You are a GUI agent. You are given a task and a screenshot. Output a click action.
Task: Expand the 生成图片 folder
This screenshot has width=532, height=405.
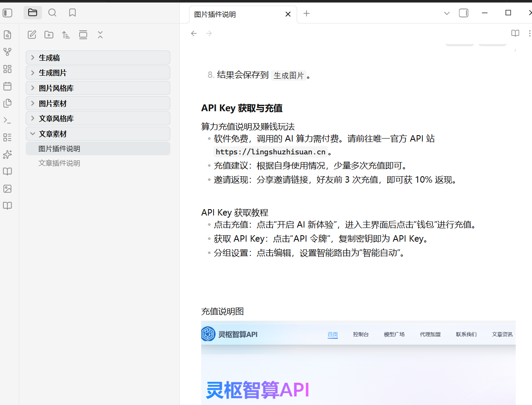pyautogui.click(x=98, y=73)
